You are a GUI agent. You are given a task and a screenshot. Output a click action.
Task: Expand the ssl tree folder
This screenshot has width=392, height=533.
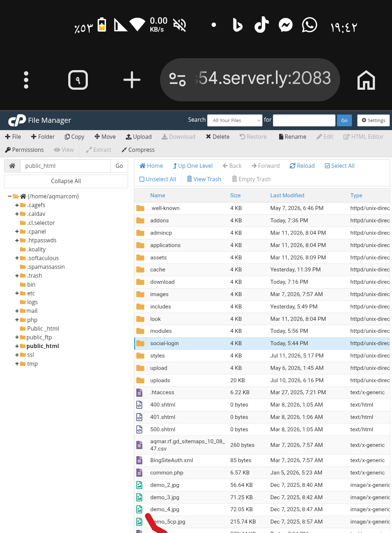pos(17,355)
